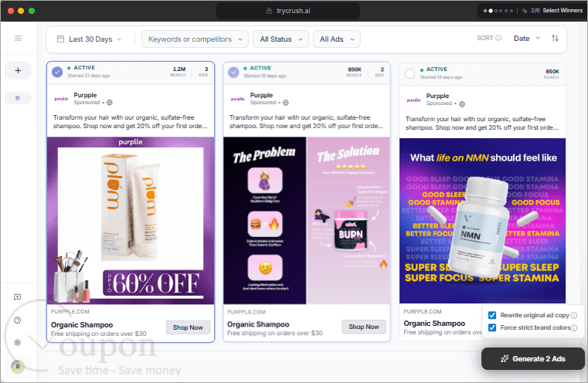The image size is (588, 383).
Task: Click 'Started 14 days ago' text
Action: (441, 77)
